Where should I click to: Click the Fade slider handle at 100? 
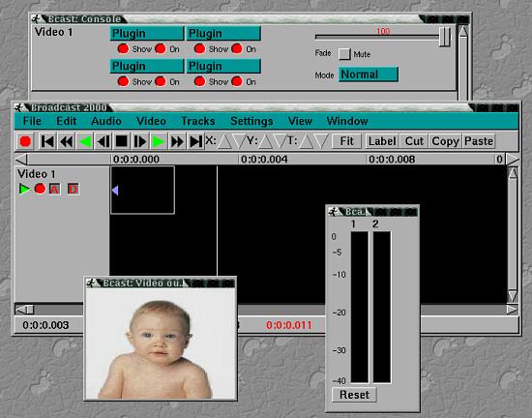pyautogui.click(x=445, y=37)
